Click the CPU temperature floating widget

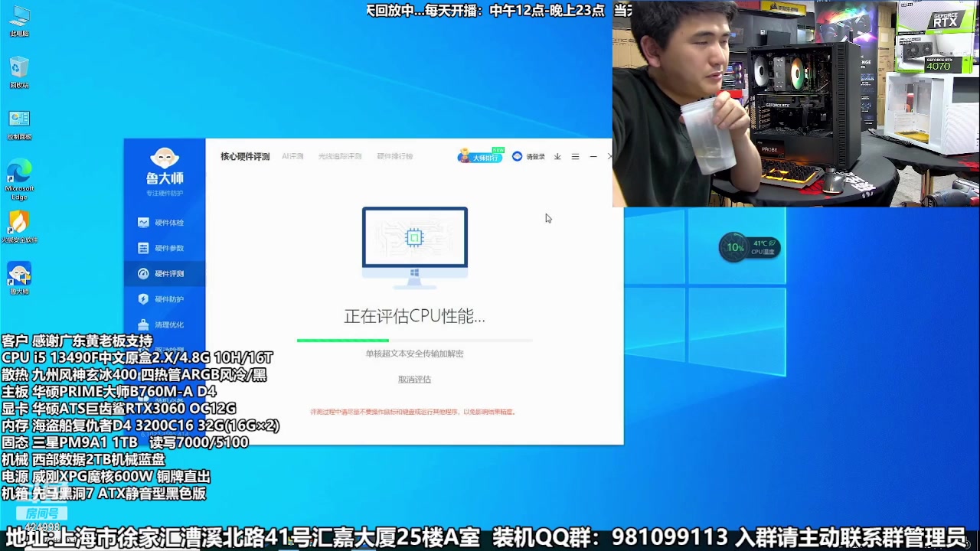point(750,247)
